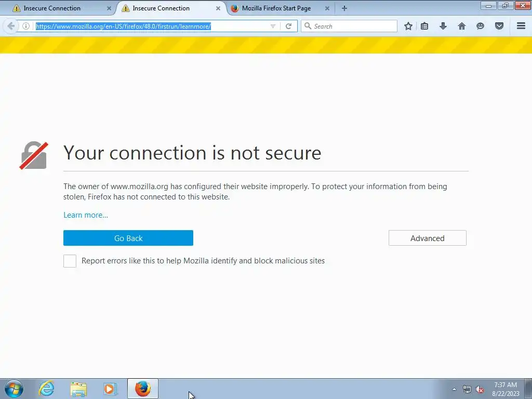
Task: Click the muted volume tray icon
Action: coord(480,389)
